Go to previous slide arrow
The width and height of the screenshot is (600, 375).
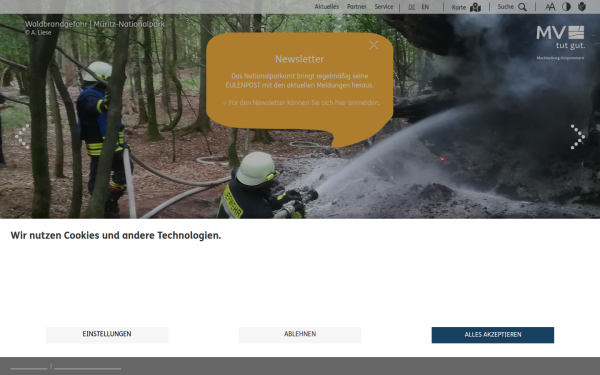point(22,137)
